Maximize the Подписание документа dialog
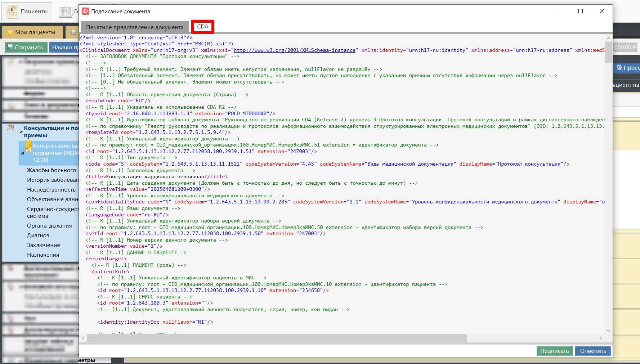This screenshot has height=364, width=640. pyautogui.click(x=581, y=12)
